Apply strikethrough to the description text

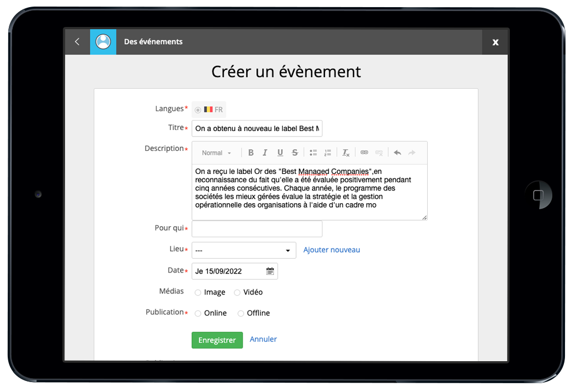(x=295, y=153)
